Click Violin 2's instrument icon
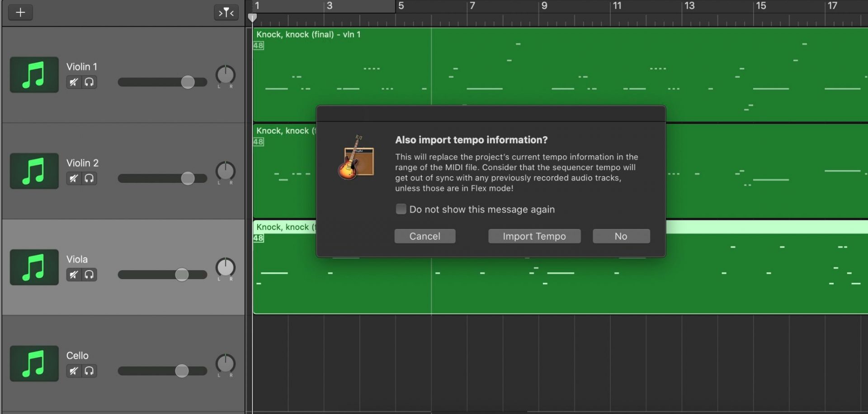 (34, 171)
